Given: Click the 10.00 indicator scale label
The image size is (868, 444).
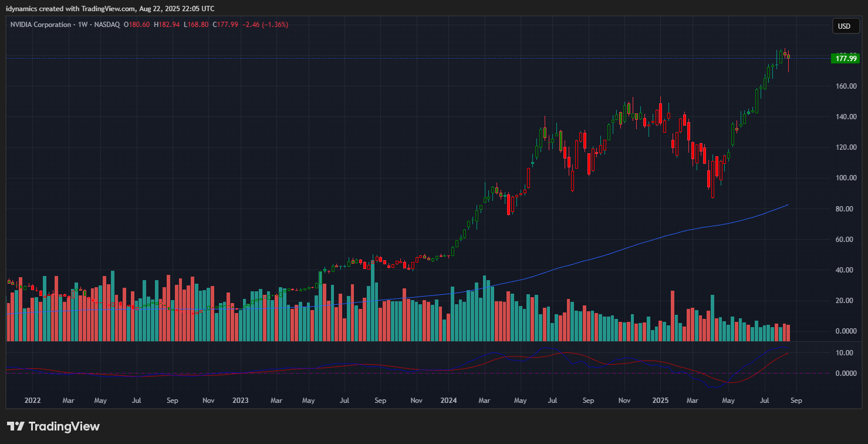Looking at the screenshot, I should (845, 353).
